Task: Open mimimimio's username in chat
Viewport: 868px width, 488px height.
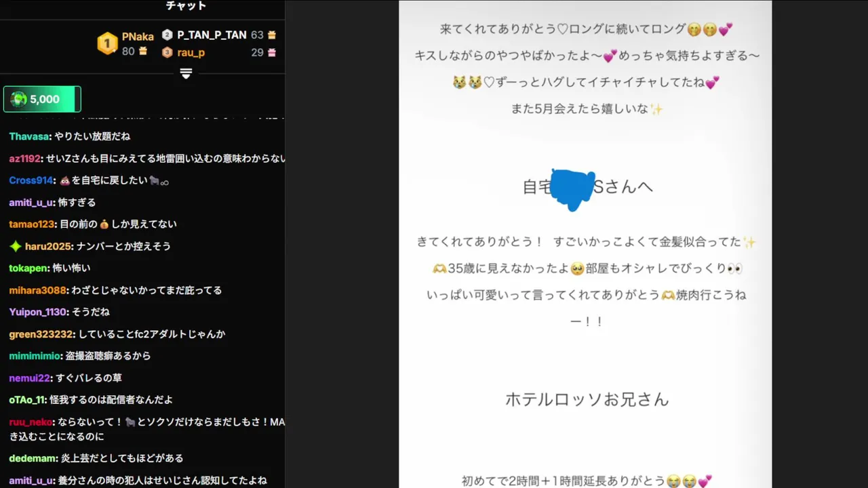Action: 35,356
